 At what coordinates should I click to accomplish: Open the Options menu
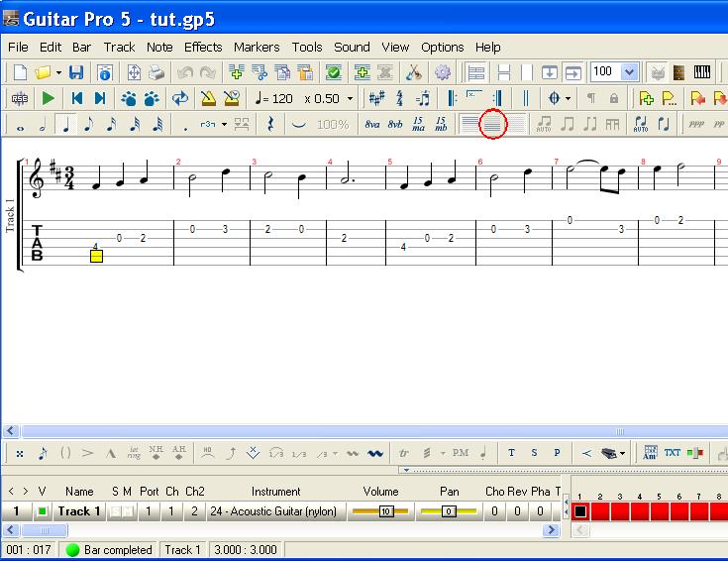pos(442,47)
